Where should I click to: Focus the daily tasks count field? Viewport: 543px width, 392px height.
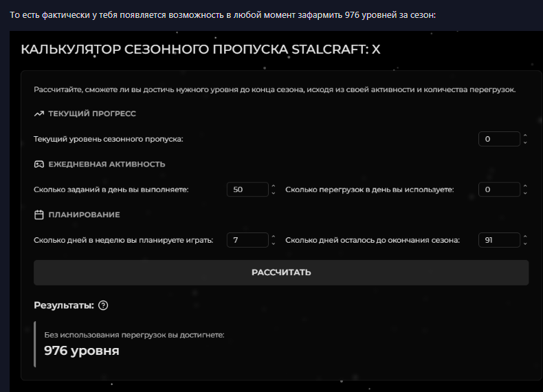pos(247,190)
